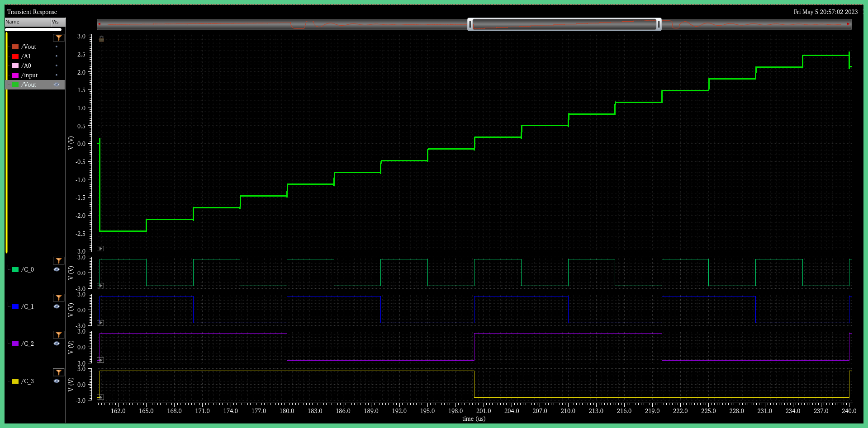The image size is (868, 428).
Task: Select the highlighted green /Vout signal name
Action: tap(28, 85)
